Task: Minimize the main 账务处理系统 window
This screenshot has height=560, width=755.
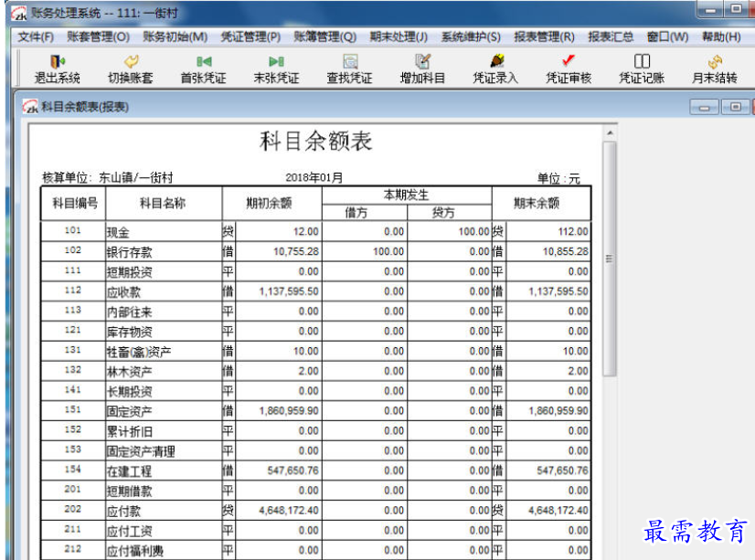Action: click(x=710, y=10)
